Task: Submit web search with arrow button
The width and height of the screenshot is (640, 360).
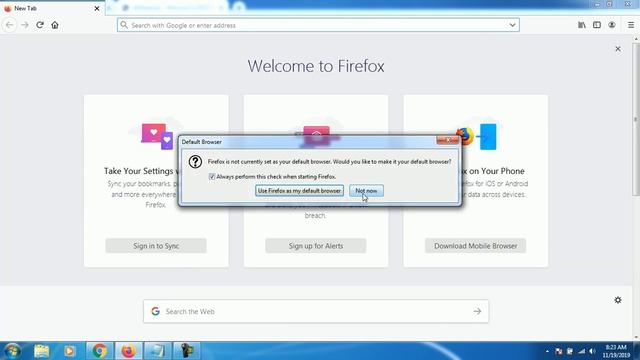Action: point(477,311)
